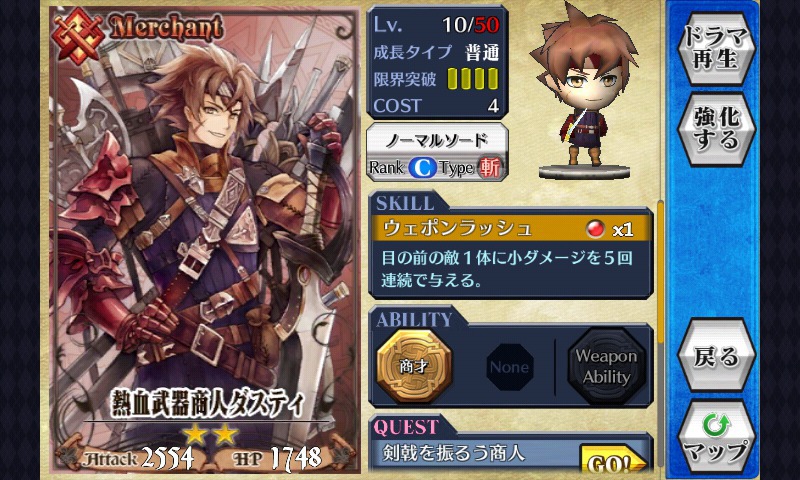Click the Merchant class crest icon
Viewport: 800px width, 480px height.
[x=79, y=35]
